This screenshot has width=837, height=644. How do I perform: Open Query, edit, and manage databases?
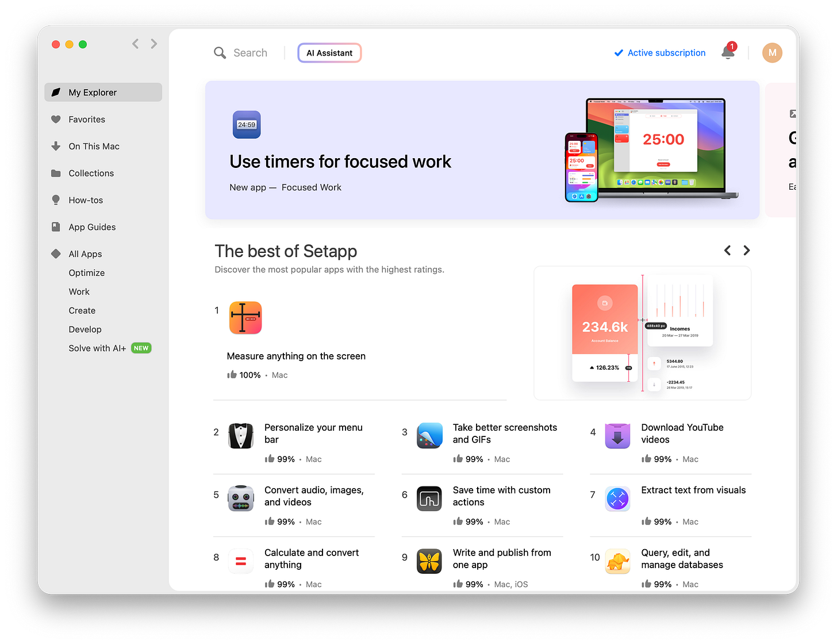pyautogui.click(x=682, y=559)
